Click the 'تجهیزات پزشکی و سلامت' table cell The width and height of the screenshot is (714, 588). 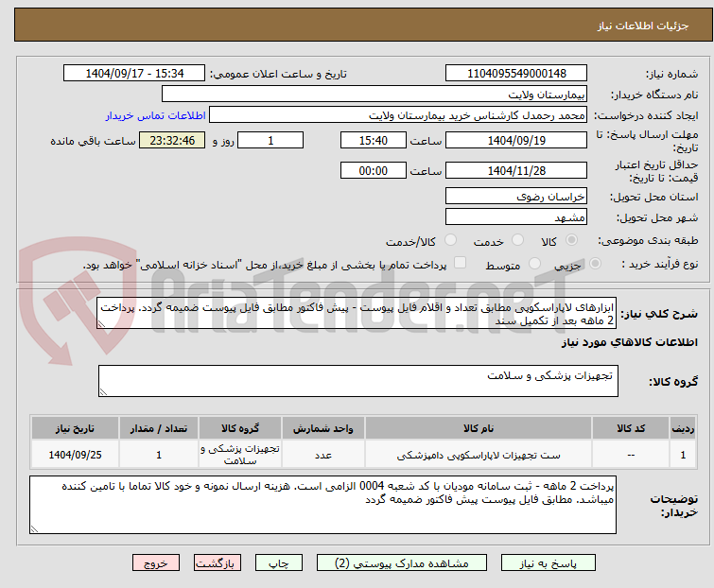[240, 455]
